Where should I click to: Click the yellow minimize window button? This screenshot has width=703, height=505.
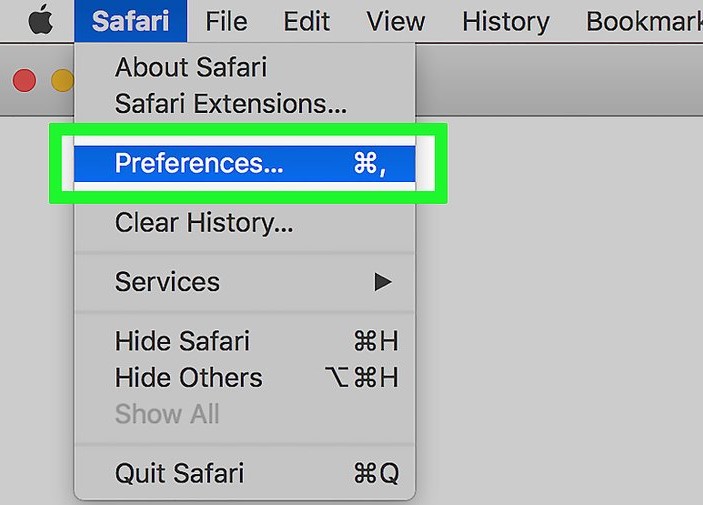point(61,81)
